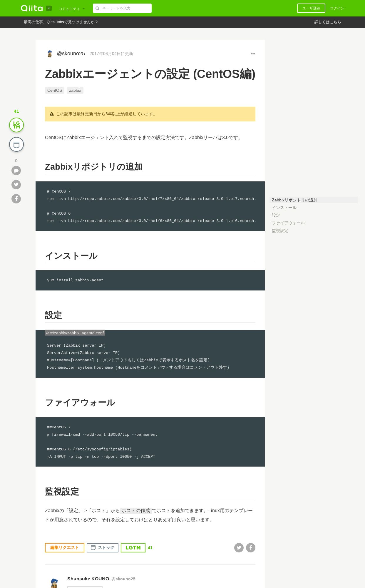Click the comment bubble icon in sidebar
The image size is (365, 588).
coord(16,171)
